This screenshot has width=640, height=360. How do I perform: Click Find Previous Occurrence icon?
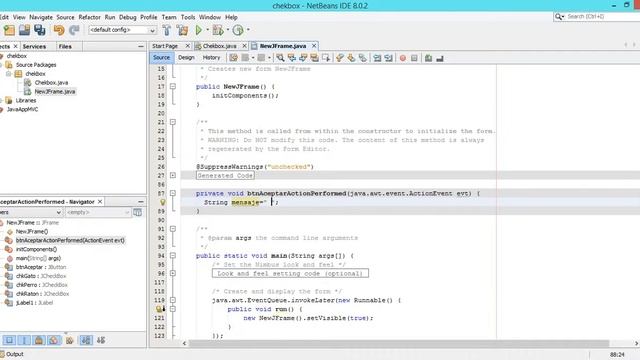291,58
